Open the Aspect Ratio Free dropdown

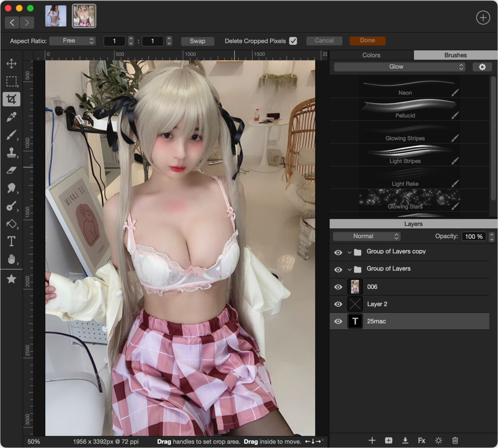(72, 41)
